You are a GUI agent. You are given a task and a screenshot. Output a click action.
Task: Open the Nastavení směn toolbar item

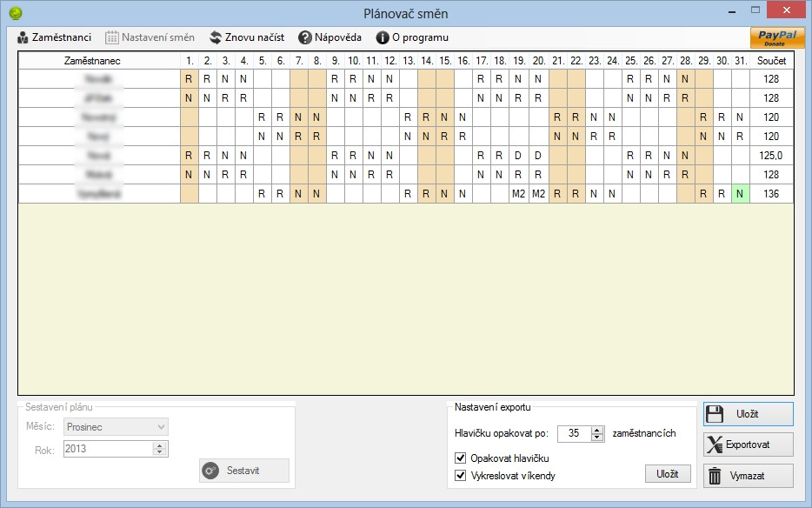click(150, 37)
